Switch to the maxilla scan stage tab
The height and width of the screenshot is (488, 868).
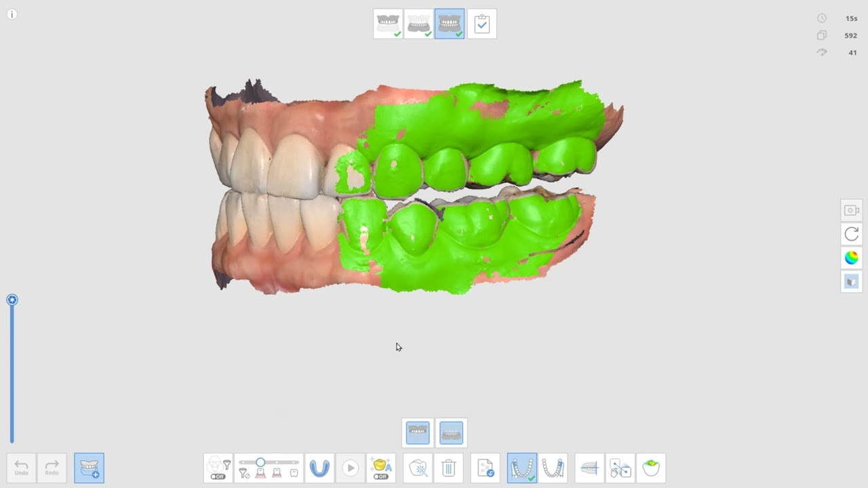tap(388, 24)
